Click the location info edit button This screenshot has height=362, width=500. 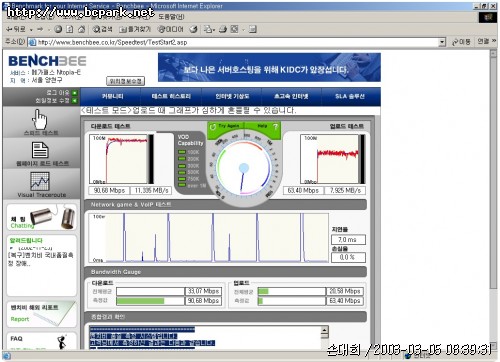point(125,81)
